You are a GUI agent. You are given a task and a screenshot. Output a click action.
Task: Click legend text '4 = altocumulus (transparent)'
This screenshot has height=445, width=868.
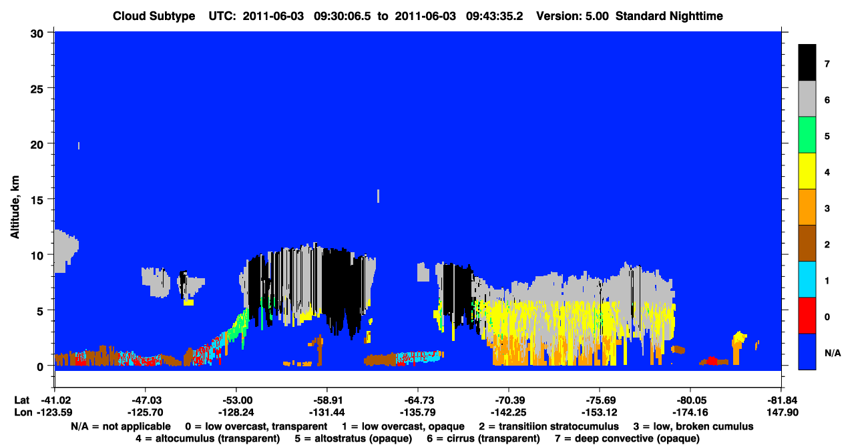click(x=208, y=438)
